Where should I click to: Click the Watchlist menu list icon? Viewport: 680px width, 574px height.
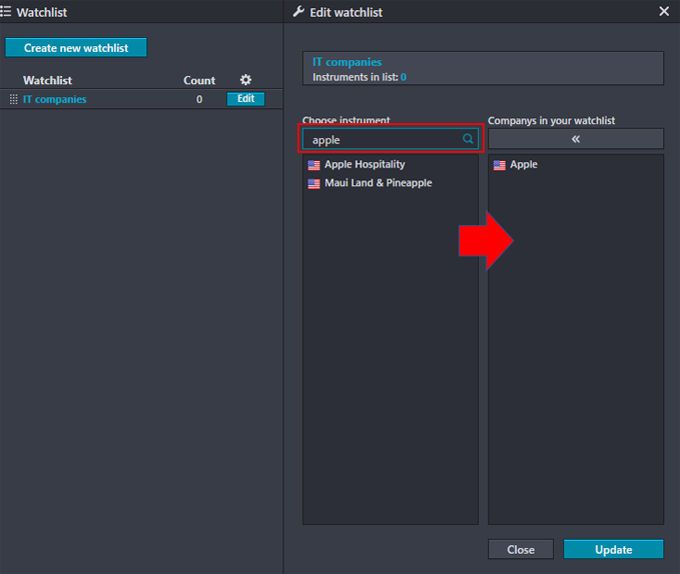tap(6, 12)
